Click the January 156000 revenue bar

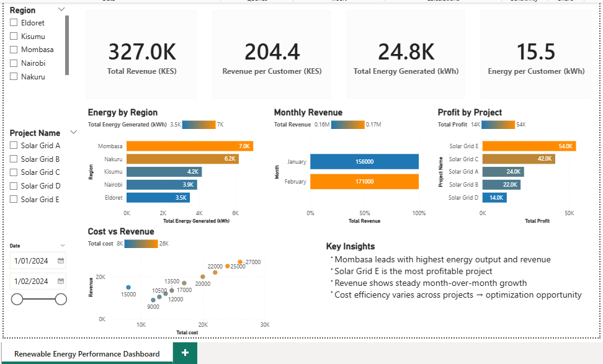[x=364, y=161]
